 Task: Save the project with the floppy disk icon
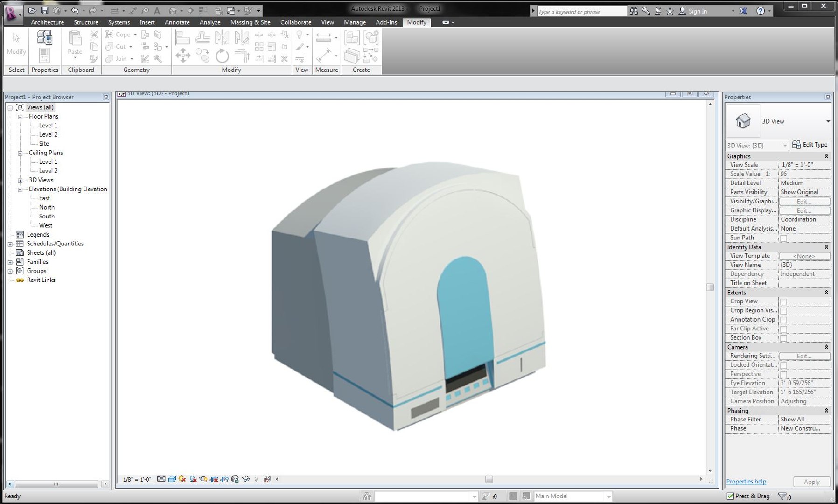(x=44, y=10)
